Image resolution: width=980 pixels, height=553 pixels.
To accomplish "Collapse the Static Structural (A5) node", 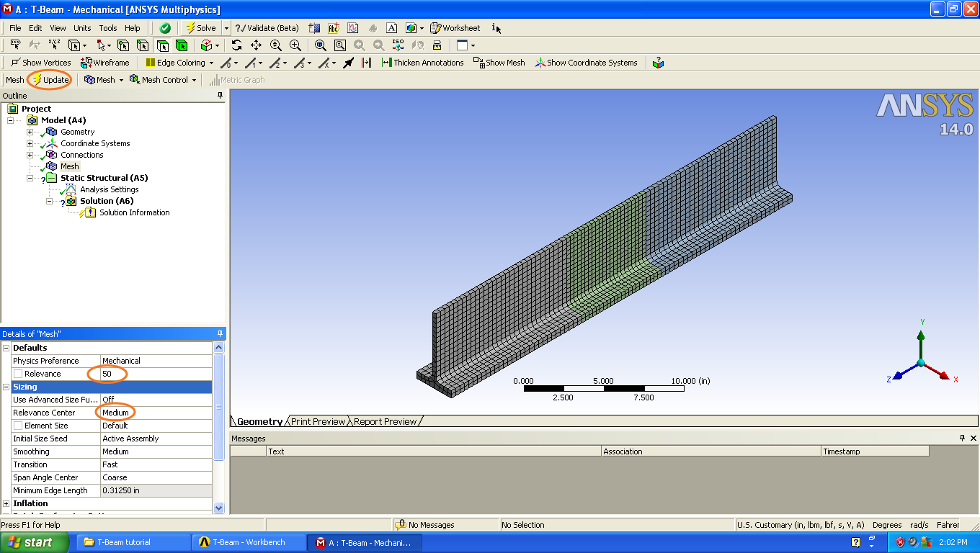I will (30, 178).
